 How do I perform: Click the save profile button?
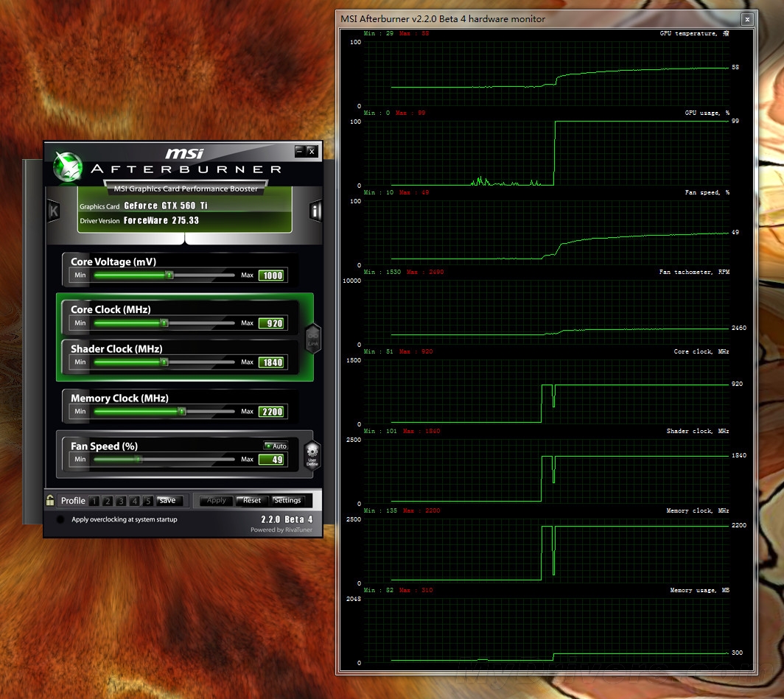click(x=168, y=501)
